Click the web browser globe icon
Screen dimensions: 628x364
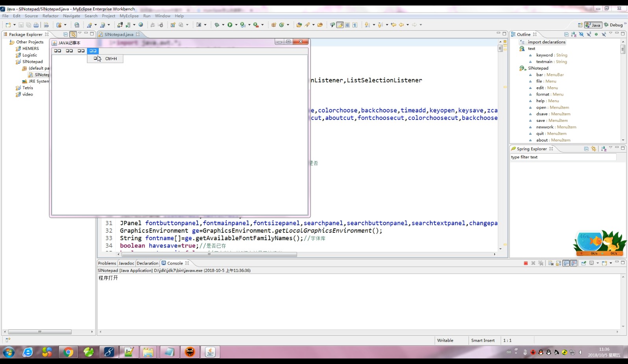click(141, 25)
